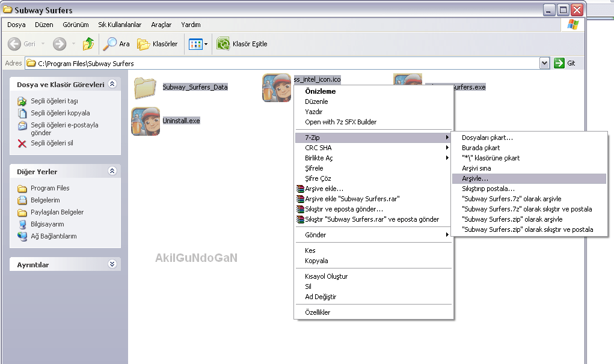
Task: Click the red Seçili öğeleri sil icon
Action: point(22,144)
